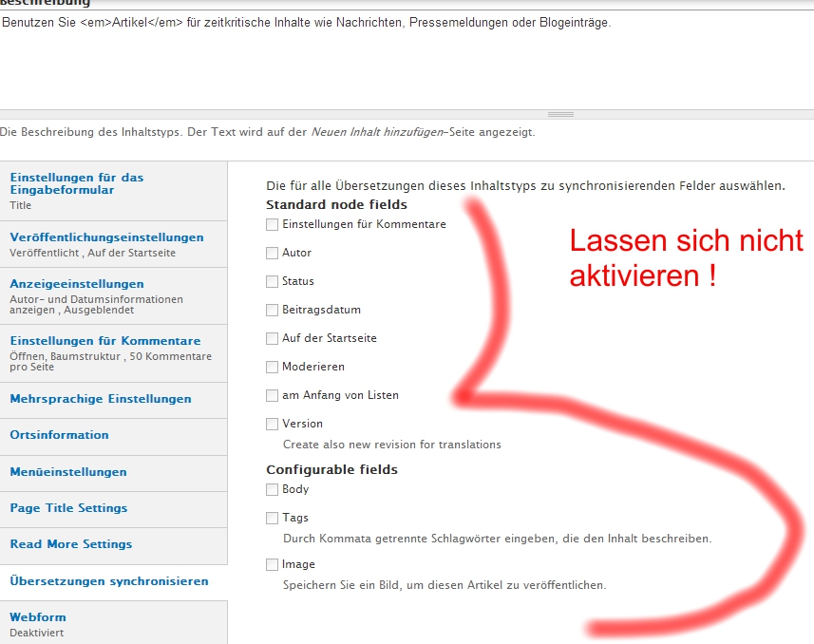Open the 'Mehrsprachige Einstellungen' tab

[x=101, y=400]
